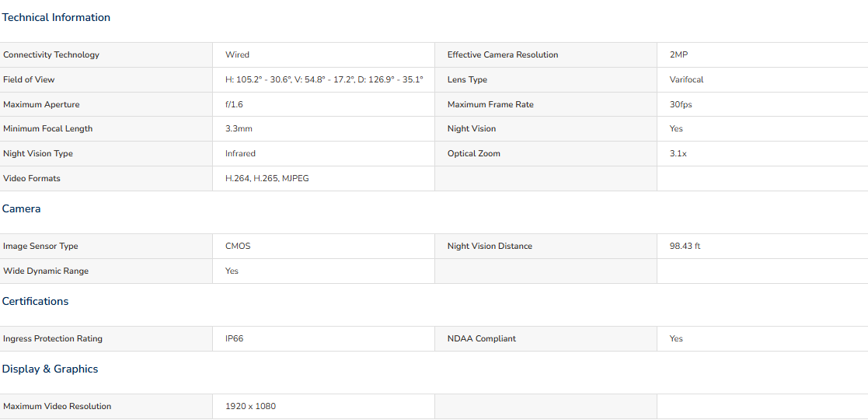Click the Yes value beside Wide Dynamic Range
This screenshot has width=868, height=420.
pos(232,271)
